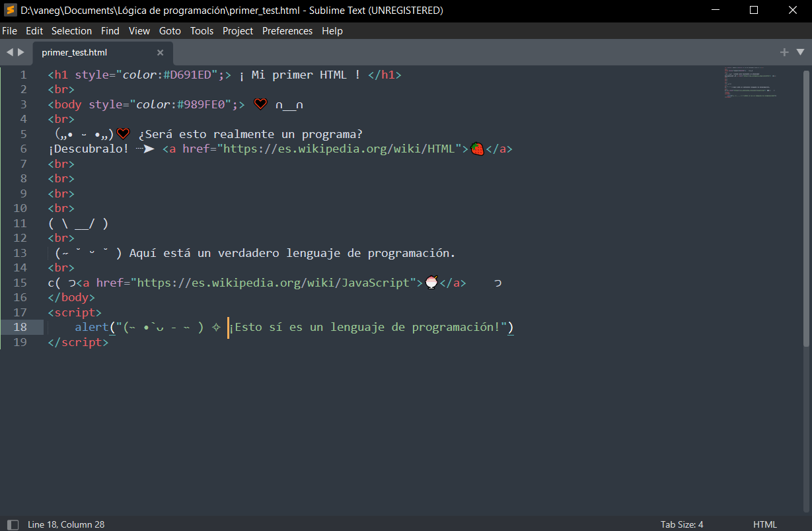The image size is (812, 531).
Task: Toggle the side bar panel icon in status bar
Action: (x=13, y=524)
